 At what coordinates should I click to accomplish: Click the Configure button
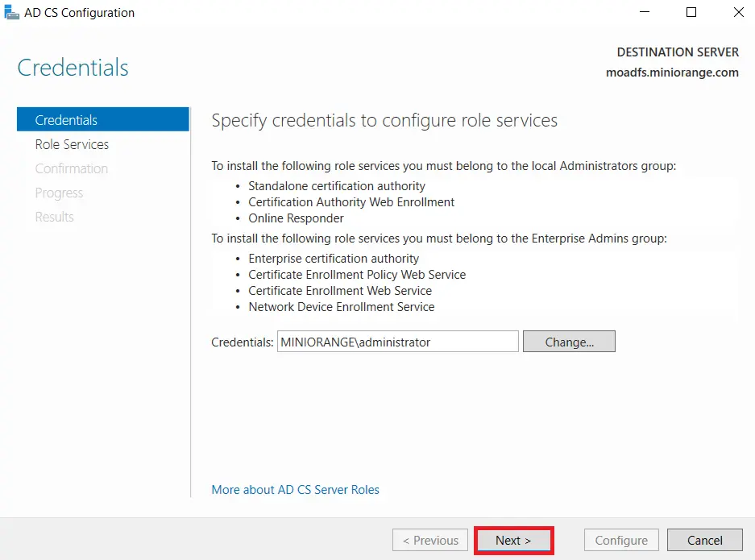tap(620, 540)
